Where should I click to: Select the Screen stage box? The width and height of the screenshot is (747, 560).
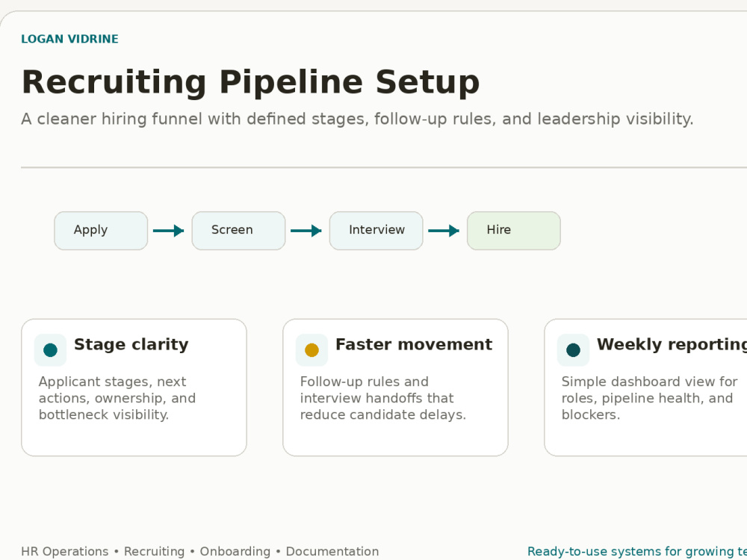click(x=239, y=231)
